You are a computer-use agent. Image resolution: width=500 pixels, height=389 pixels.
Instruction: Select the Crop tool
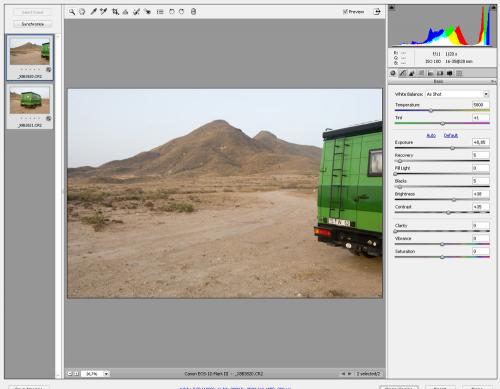[115, 12]
